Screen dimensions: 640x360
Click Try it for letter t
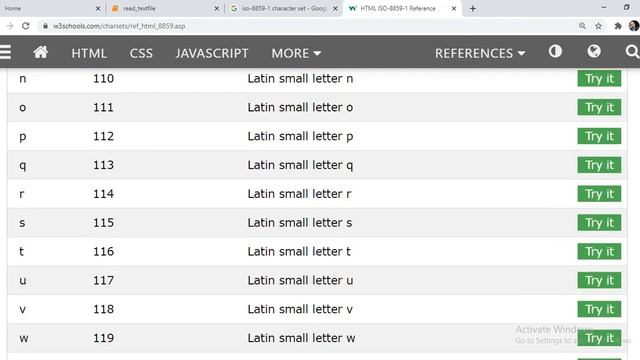(599, 251)
